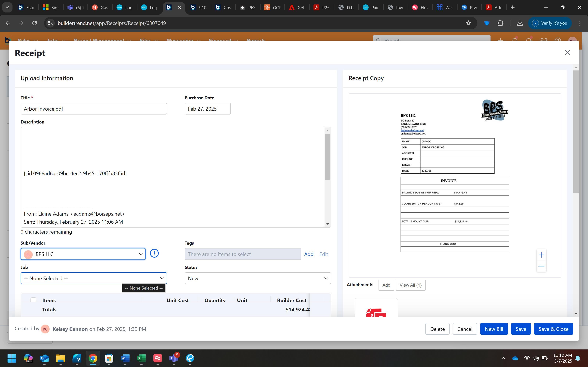Zoom in on the receipt copy

[x=541, y=255]
